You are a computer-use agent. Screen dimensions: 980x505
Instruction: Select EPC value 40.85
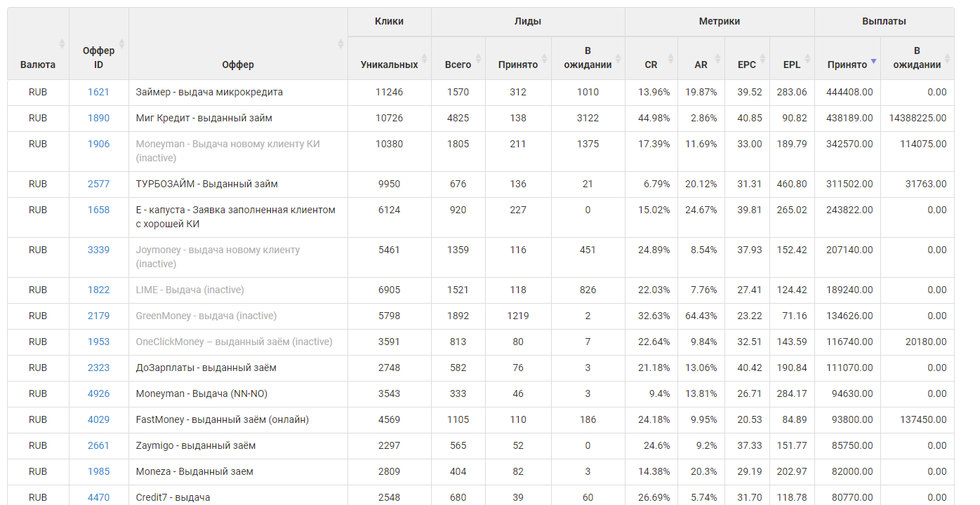[750, 118]
